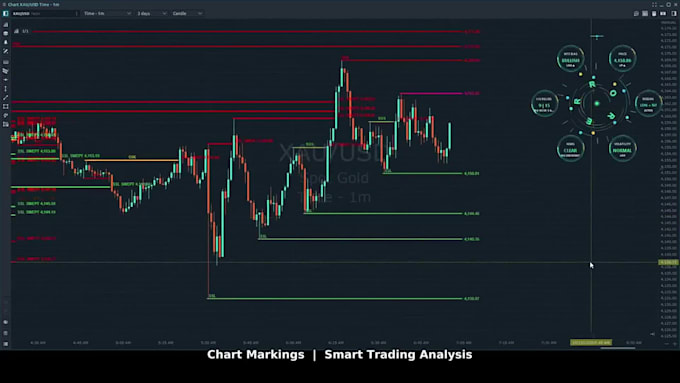Open the 3 days range dropdown

tap(151, 13)
